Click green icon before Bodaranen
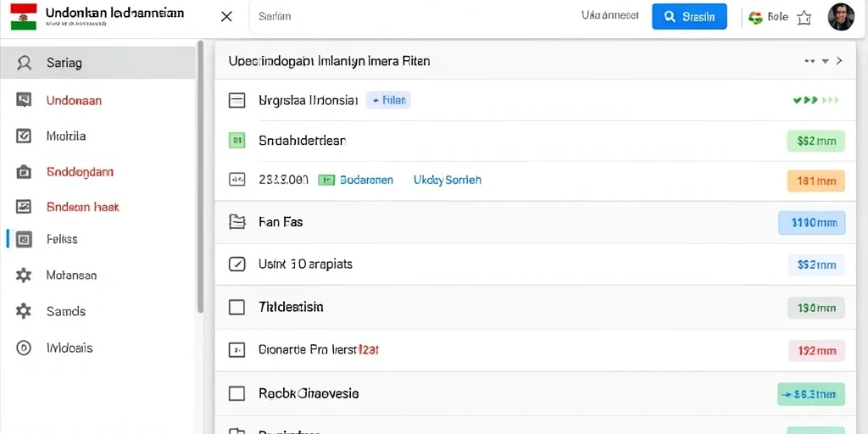868x434 pixels. [326, 180]
